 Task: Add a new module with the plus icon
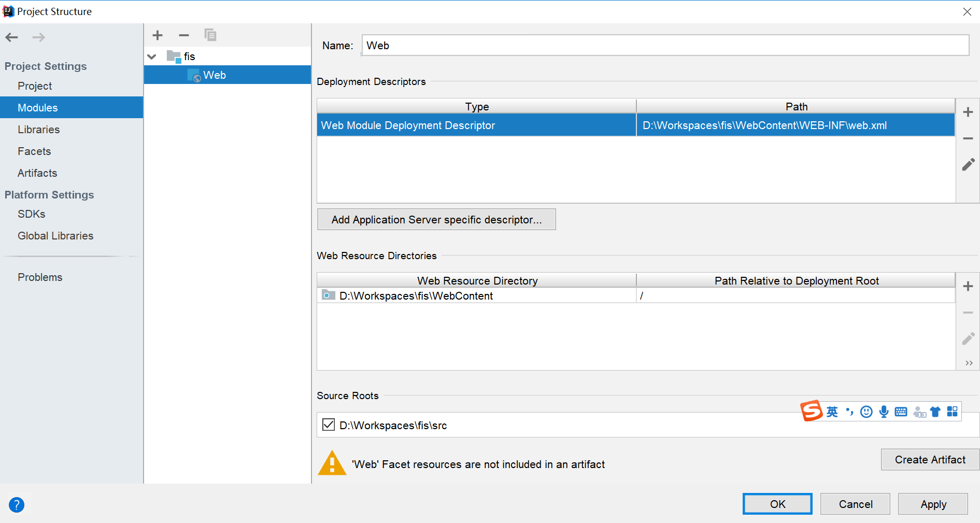point(158,35)
